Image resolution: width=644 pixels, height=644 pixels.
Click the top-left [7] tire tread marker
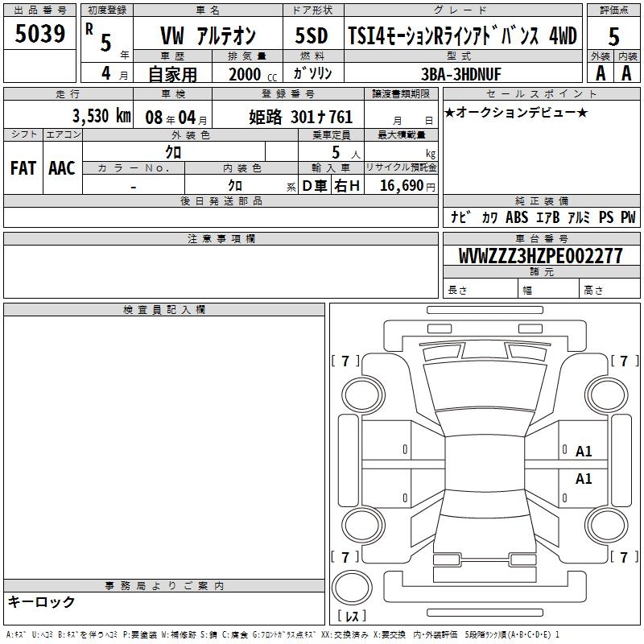[345, 361]
